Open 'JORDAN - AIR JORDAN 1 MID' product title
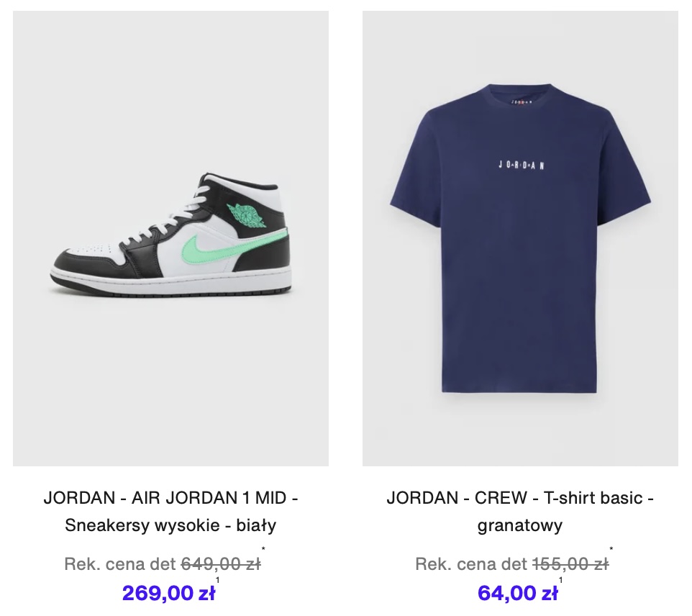Image resolution: width=692 pixels, height=616 pixels. pos(170,498)
